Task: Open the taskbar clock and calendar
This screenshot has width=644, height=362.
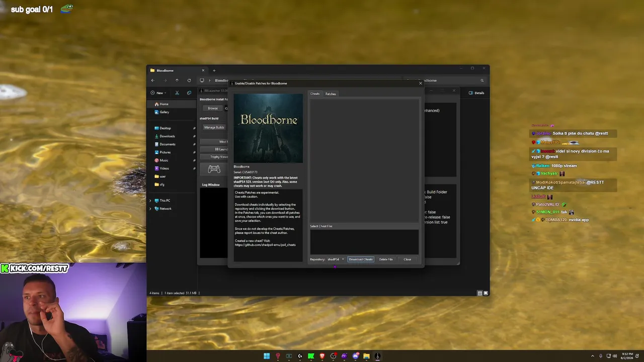Action: 627,356
